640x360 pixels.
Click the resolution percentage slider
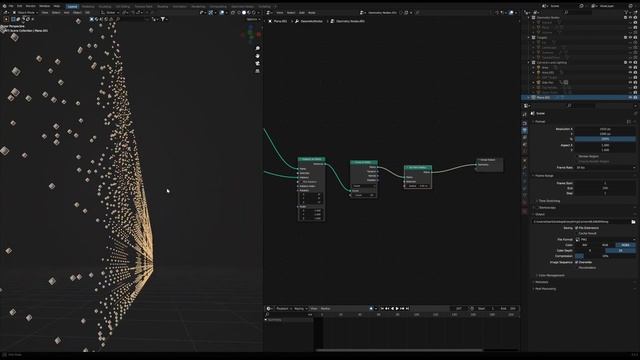point(605,139)
